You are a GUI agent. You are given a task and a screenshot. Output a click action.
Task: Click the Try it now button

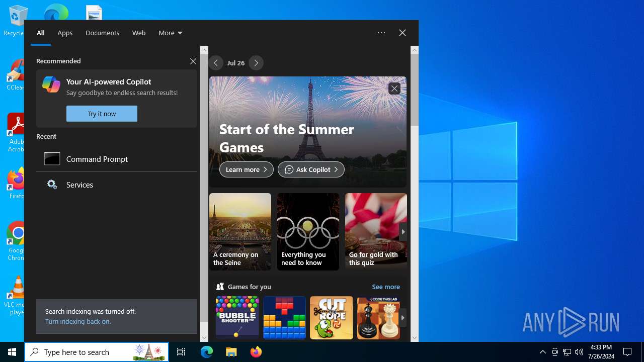point(102,114)
